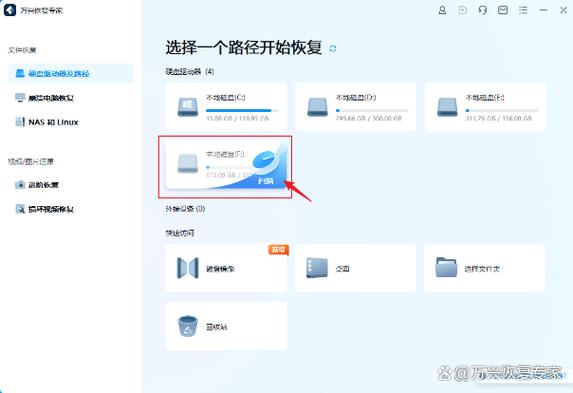Viewport: 573px width, 393px height.
Task: Select local disk (E:) card
Action: pos(485,107)
